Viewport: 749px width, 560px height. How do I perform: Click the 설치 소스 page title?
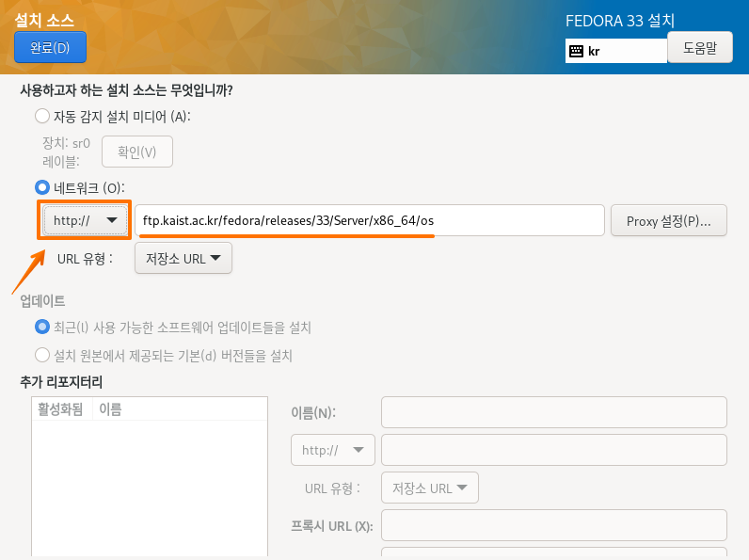point(44,20)
